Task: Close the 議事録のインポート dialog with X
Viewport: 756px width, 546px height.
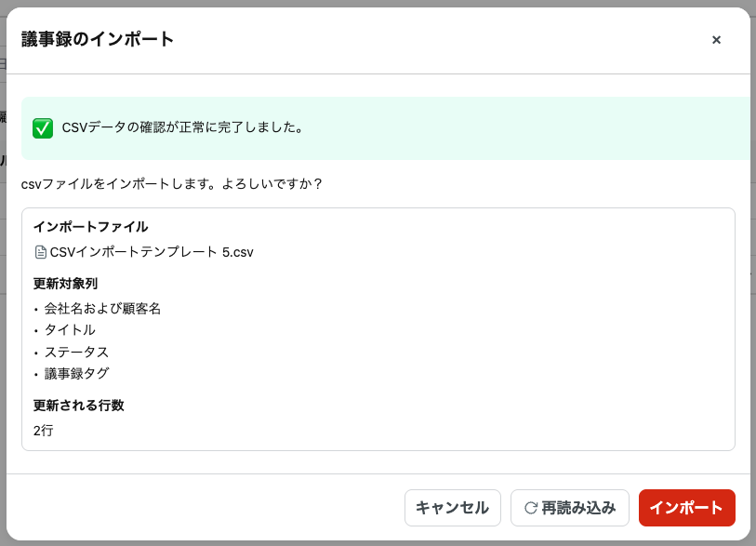Action: [716, 40]
